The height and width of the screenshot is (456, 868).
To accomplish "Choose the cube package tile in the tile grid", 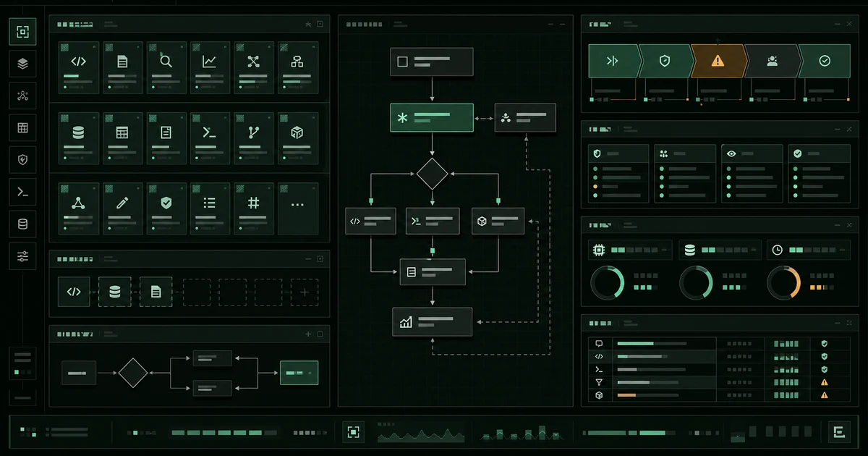I will 297,138.
